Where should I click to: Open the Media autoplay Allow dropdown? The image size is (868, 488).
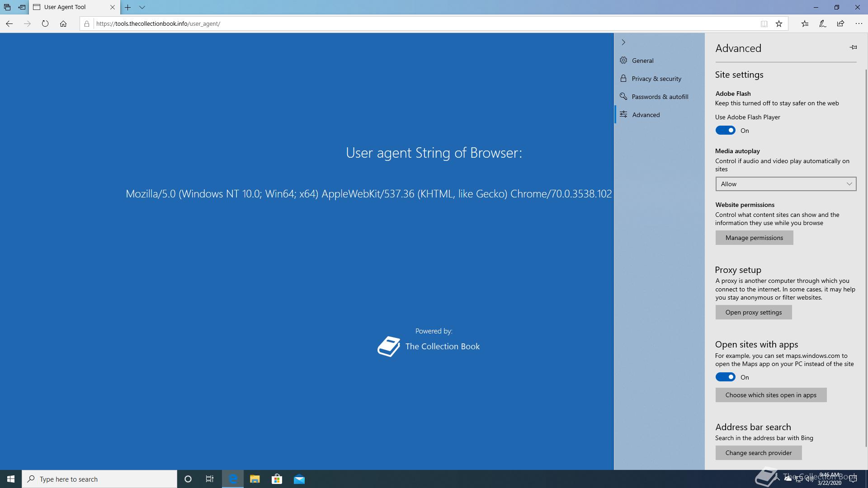click(x=785, y=184)
